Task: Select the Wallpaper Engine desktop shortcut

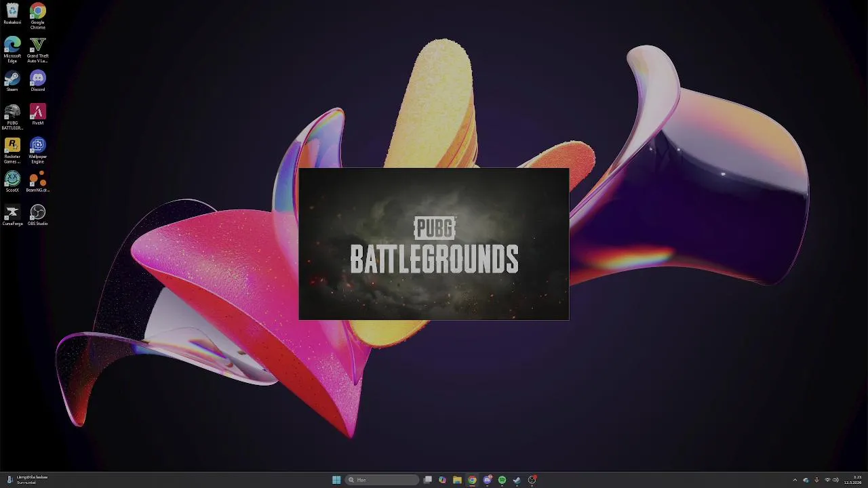Action: tap(38, 150)
